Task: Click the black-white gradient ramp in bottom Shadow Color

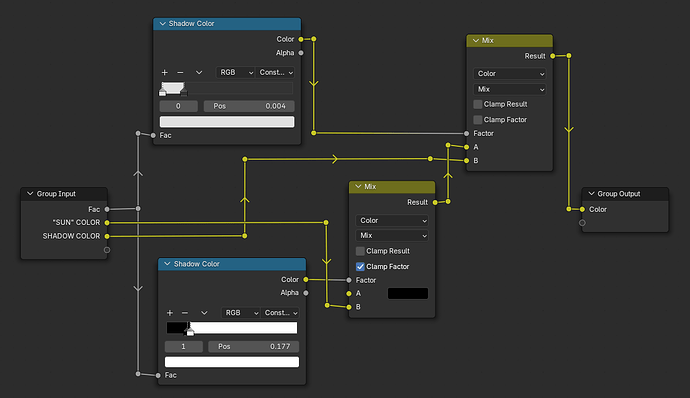Action: click(x=232, y=328)
